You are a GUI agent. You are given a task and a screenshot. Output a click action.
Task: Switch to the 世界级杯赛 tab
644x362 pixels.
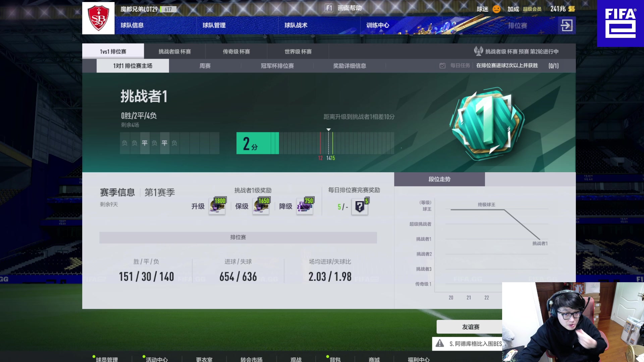coord(298,51)
